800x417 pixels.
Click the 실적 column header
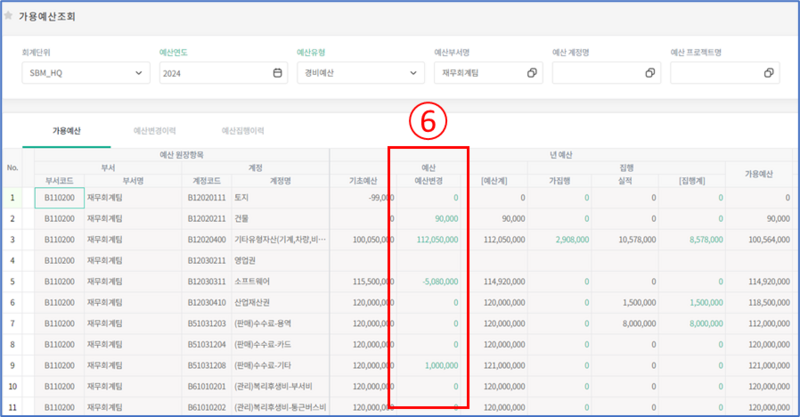coord(625,181)
